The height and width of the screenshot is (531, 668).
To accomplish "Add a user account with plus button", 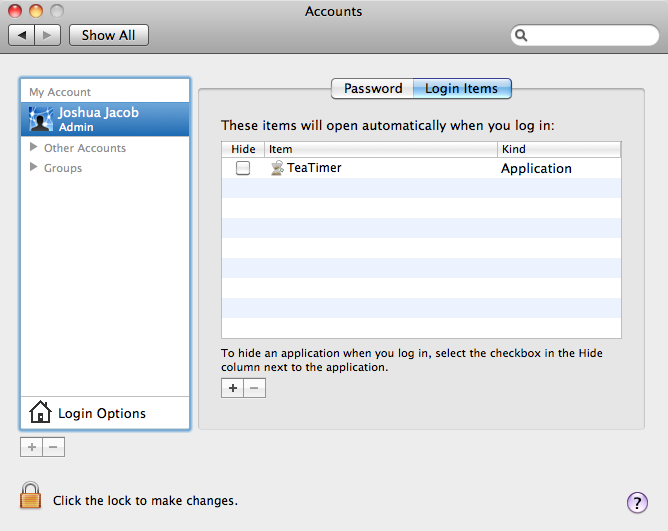I will 32,447.
